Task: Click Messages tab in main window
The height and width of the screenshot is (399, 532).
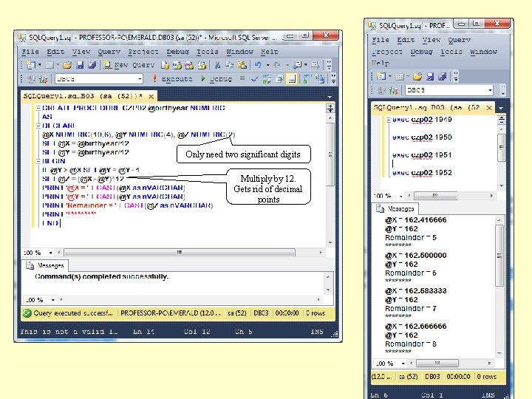Action: (46, 265)
